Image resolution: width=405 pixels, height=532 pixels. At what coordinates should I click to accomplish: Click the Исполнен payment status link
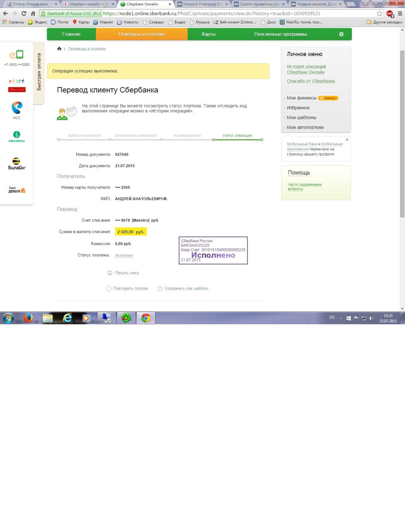(x=124, y=256)
